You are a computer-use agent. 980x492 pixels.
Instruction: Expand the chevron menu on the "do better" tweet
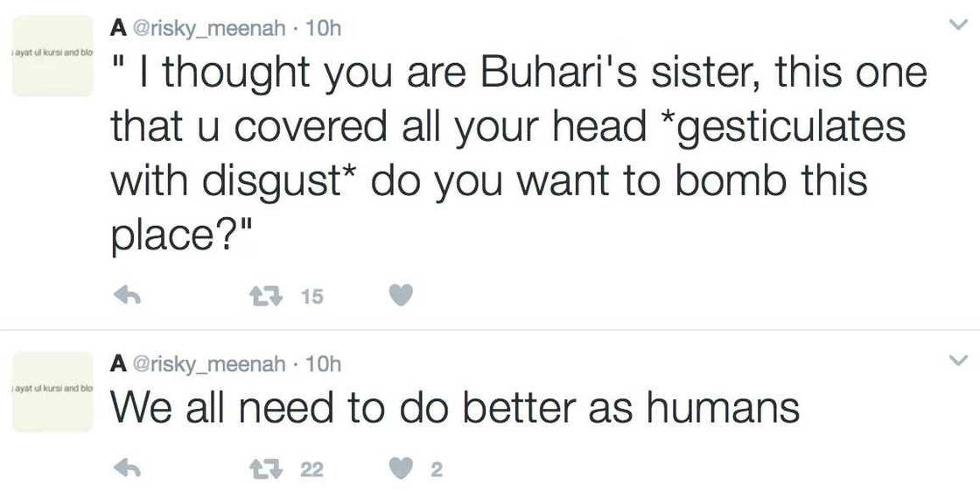pyautogui.click(x=959, y=361)
